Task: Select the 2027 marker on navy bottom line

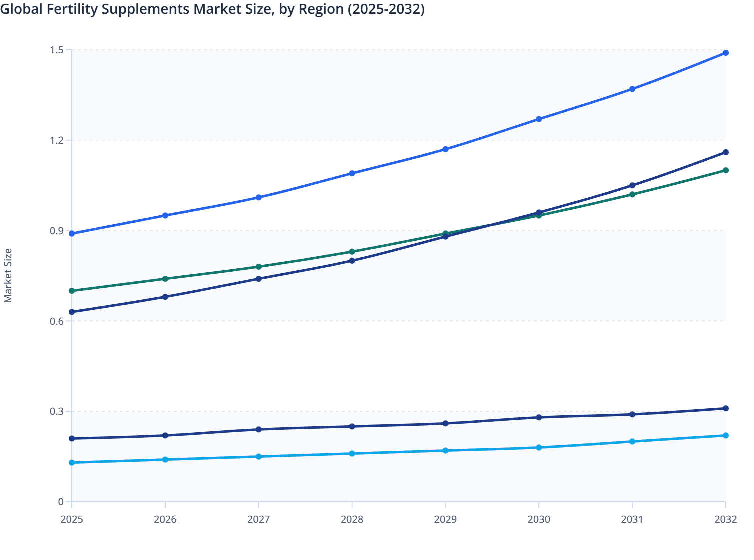Action: [x=258, y=429]
